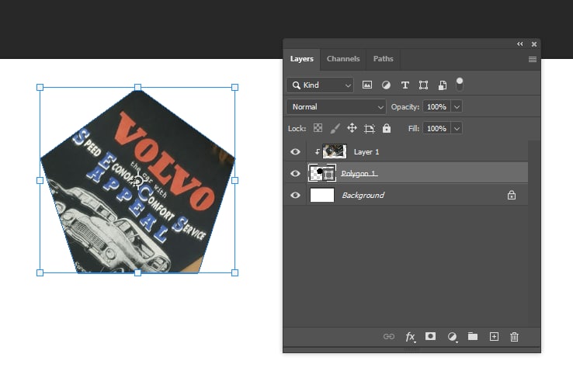Filter layers by pixel layers icon

367,85
